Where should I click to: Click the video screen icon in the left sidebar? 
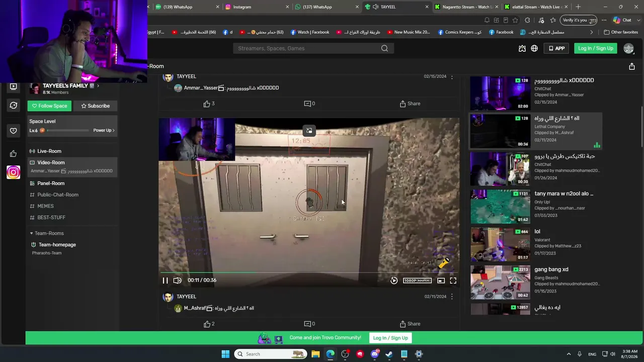click(x=14, y=86)
